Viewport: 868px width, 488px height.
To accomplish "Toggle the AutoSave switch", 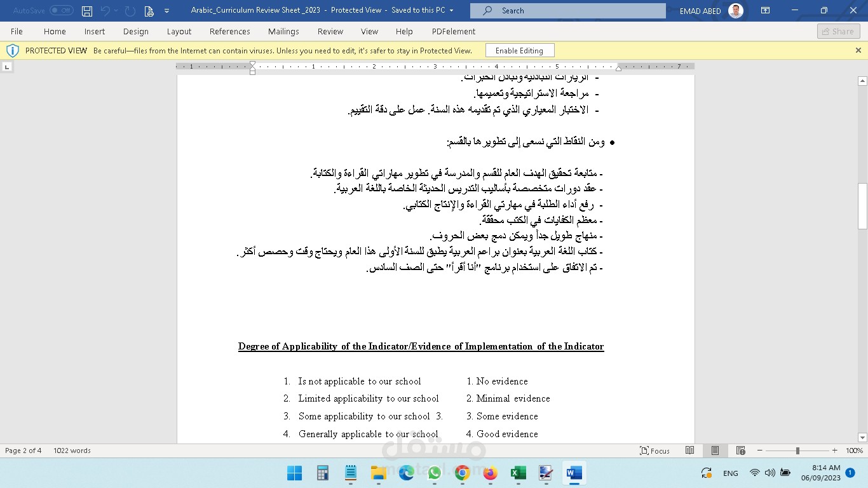I will click(61, 11).
